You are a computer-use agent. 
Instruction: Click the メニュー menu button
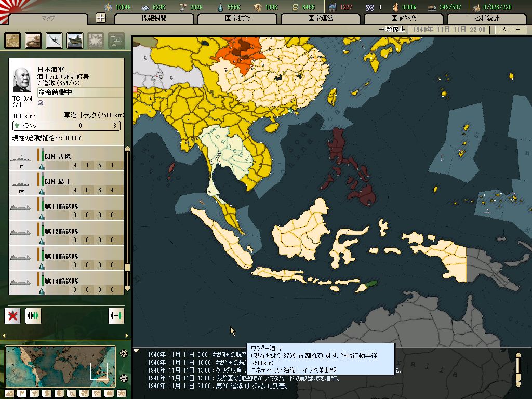click(x=511, y=30)
